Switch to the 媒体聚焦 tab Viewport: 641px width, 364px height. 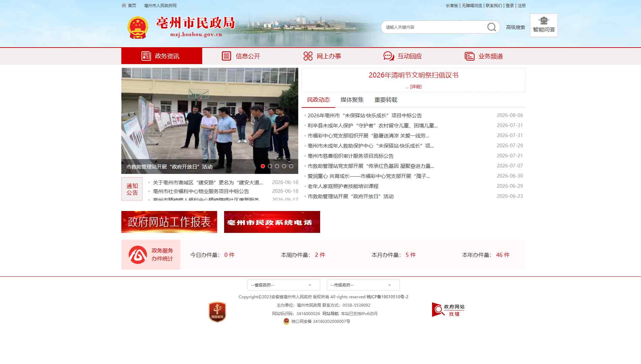[x=352, y=100]
